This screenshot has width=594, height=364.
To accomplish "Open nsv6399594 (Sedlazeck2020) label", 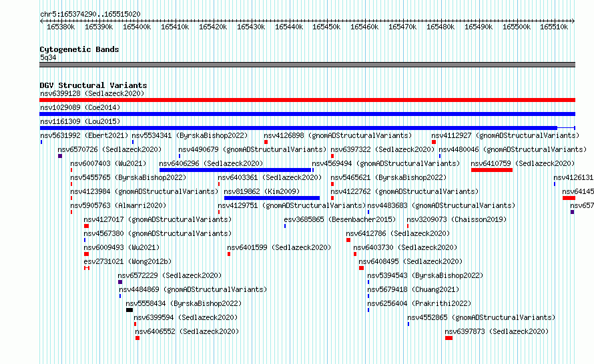I will (x=186, y=317).
